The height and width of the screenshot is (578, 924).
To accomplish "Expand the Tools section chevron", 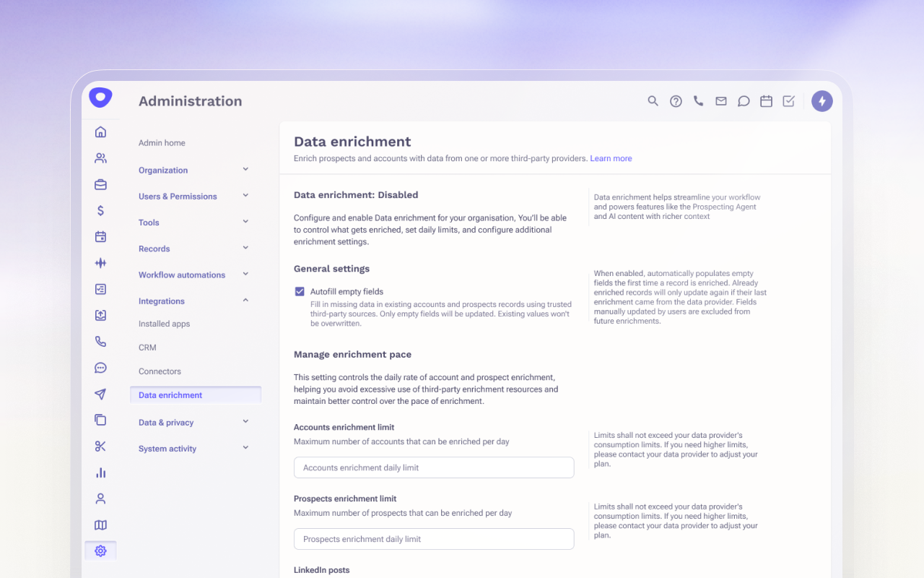I will pos(245,221).
